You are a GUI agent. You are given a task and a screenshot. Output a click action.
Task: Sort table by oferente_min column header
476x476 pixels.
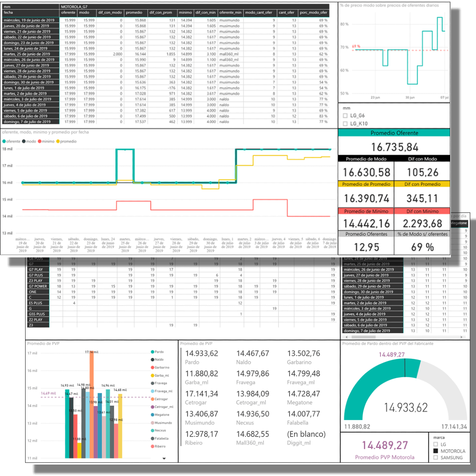point(230,13)
